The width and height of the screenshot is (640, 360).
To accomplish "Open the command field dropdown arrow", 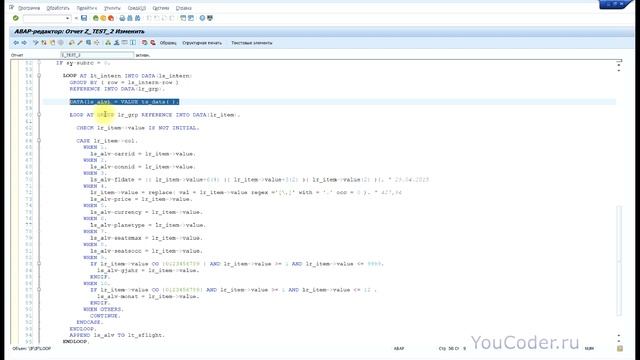I will 67,18.
